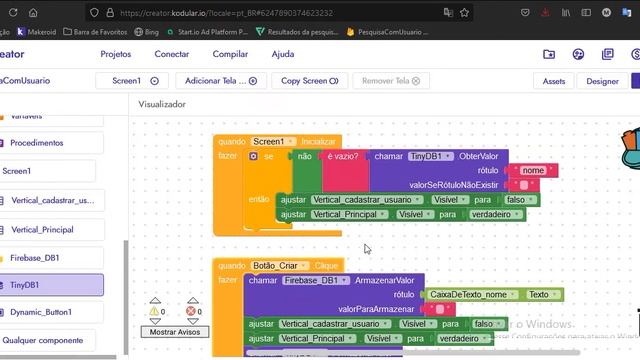Select Vertical_cadastrar_us... component in tree
Image resolution: width=640 pixels, height=360 pixels.
(52, 200)
